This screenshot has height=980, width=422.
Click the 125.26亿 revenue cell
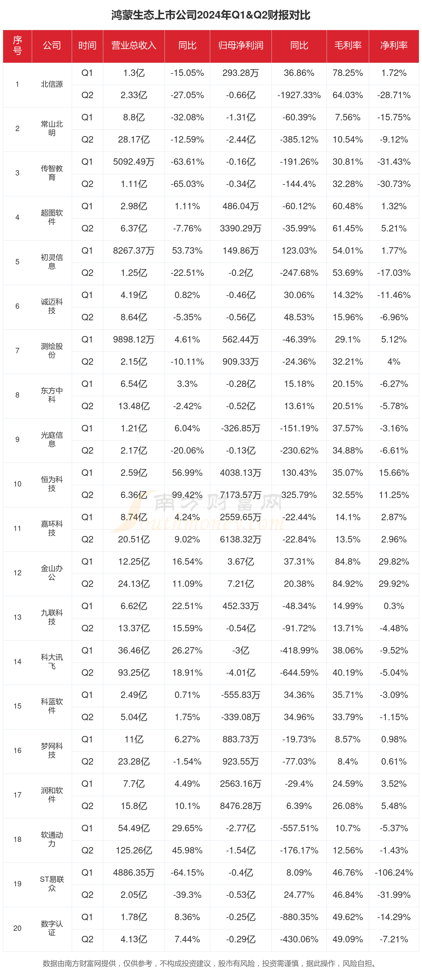pos(134,850)
